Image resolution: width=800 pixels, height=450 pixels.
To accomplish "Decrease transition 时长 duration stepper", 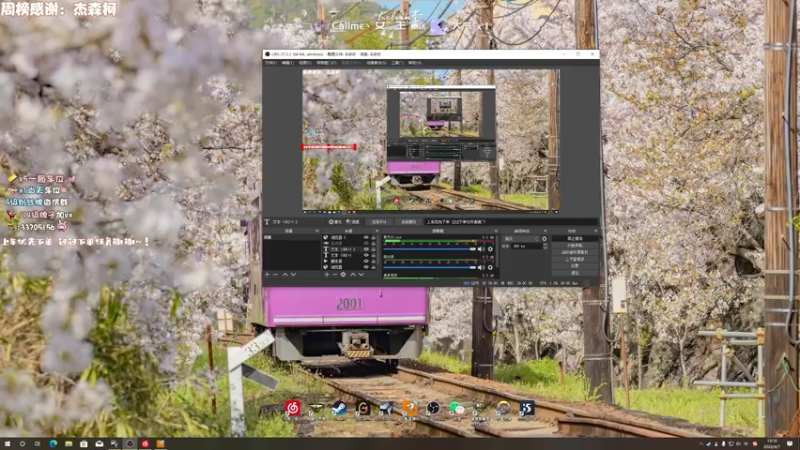I will click(x=545, y=248).
